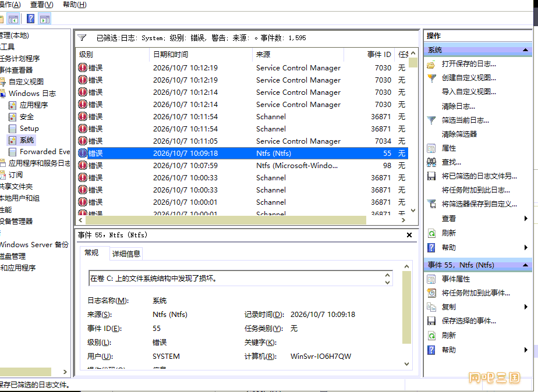Select the 10:07:59 Ntfs event 98 row
Viewport: 538px width, 392px height.
[242, 166]
